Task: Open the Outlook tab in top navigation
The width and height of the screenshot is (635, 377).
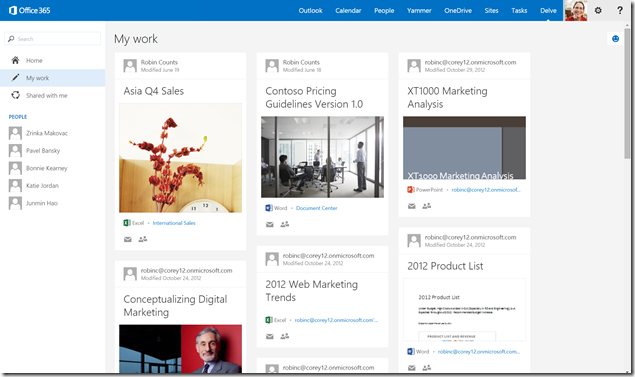Action: 310,11
